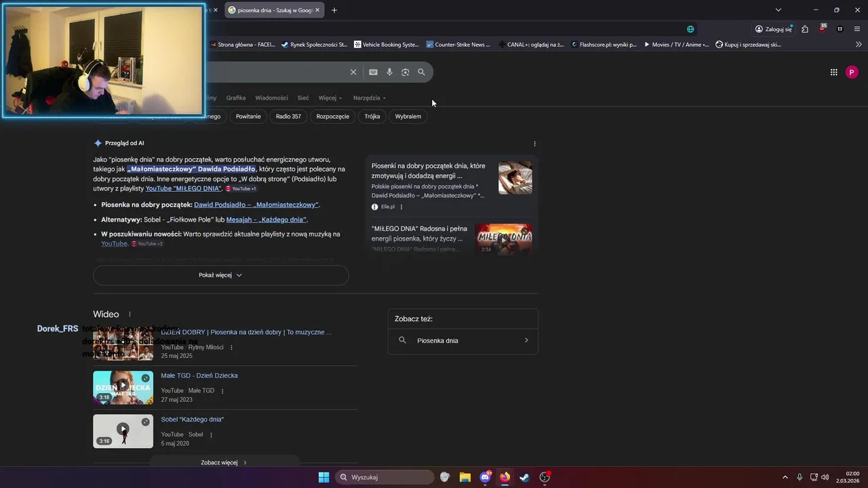Open a new browser tab
Screen dimensions: 868x488
coord(334,10)
